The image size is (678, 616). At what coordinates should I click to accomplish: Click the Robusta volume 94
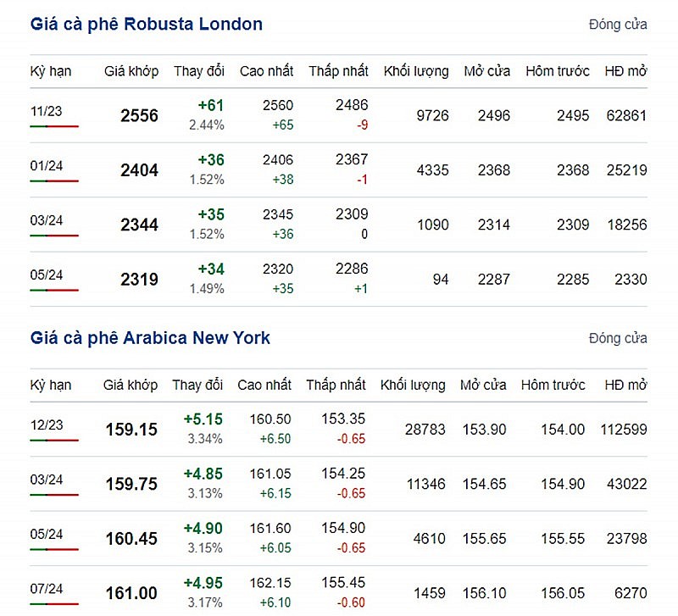pos(441,280)
